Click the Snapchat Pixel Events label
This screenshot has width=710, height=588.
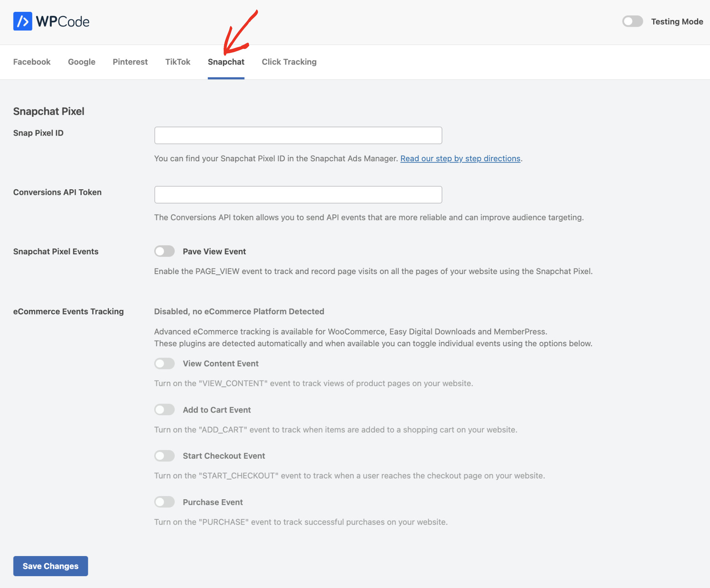(x=56, y=252)
